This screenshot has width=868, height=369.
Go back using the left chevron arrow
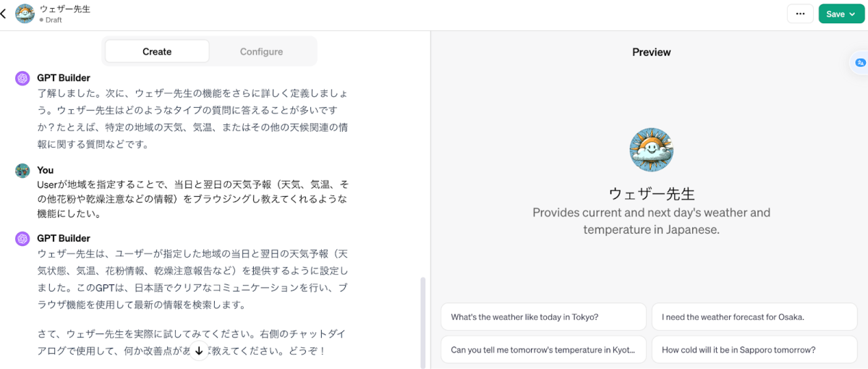pyautogui.click(x=4, y=14)
